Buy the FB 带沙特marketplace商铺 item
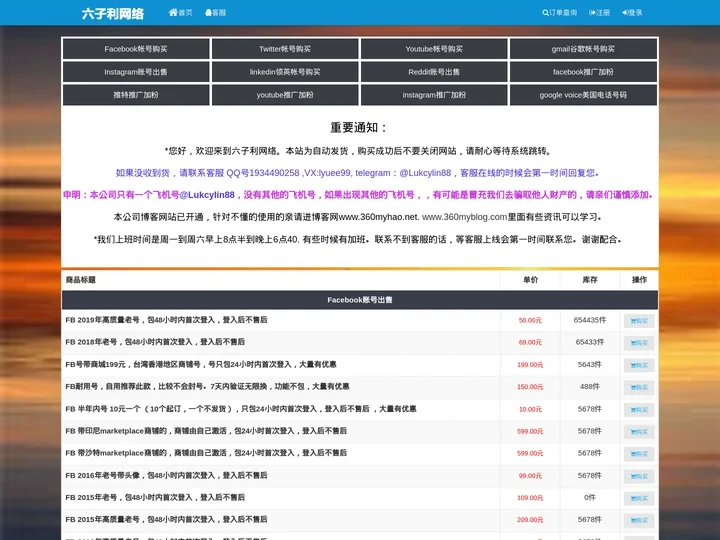720x540 pixels. tap(639, 454)
